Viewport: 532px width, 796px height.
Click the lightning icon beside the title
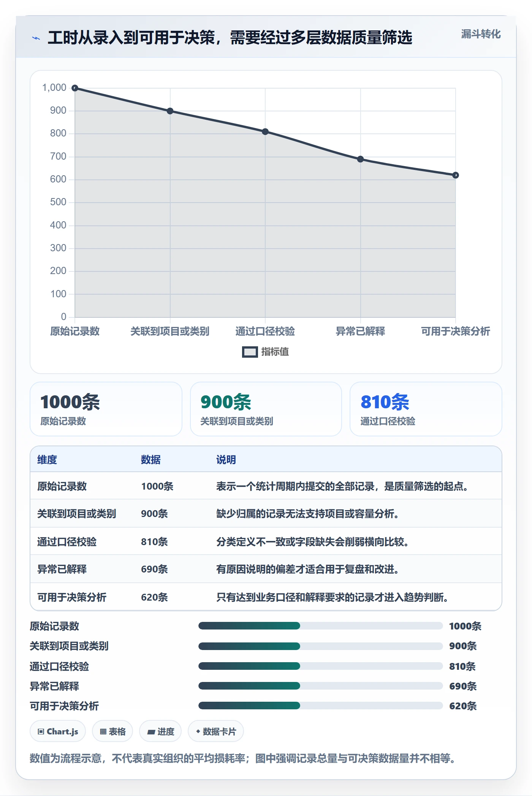pyautogui.click(x=36, y=38)
